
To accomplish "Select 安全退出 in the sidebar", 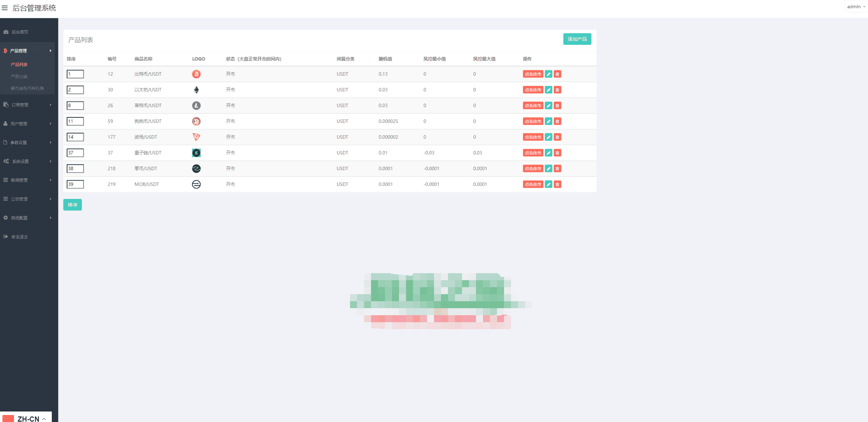I will 19,237.
